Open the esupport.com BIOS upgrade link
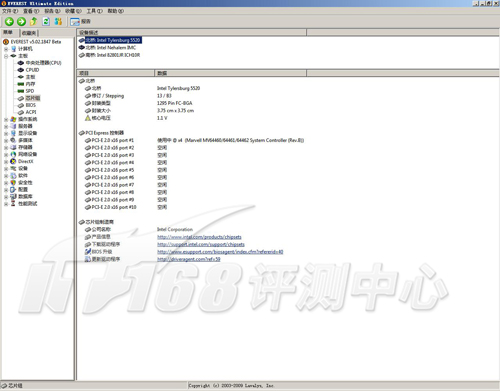 pyautogui.click(x=220, y=252)
